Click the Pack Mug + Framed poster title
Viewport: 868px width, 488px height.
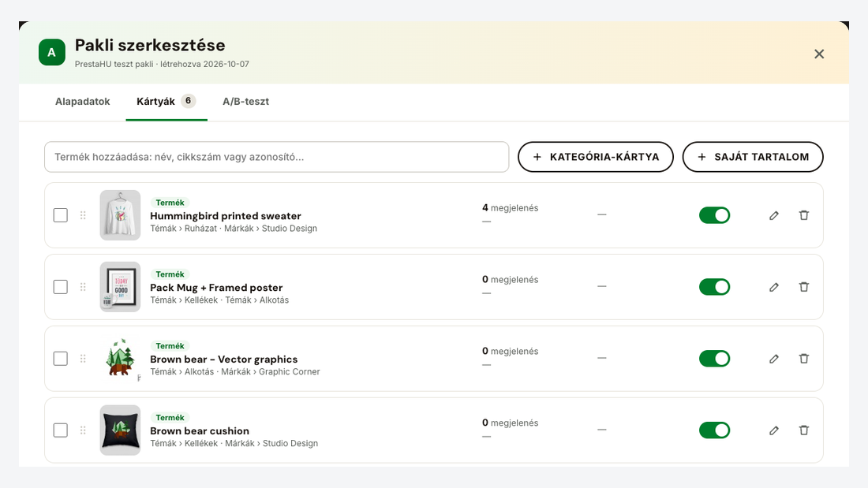pyautogui.click(x=216, y=288)
